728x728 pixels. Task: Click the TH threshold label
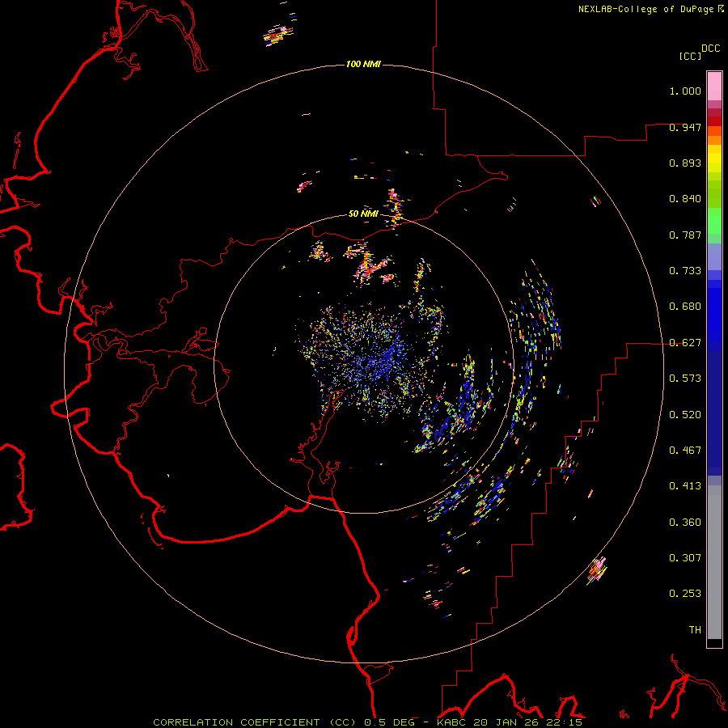695,630
